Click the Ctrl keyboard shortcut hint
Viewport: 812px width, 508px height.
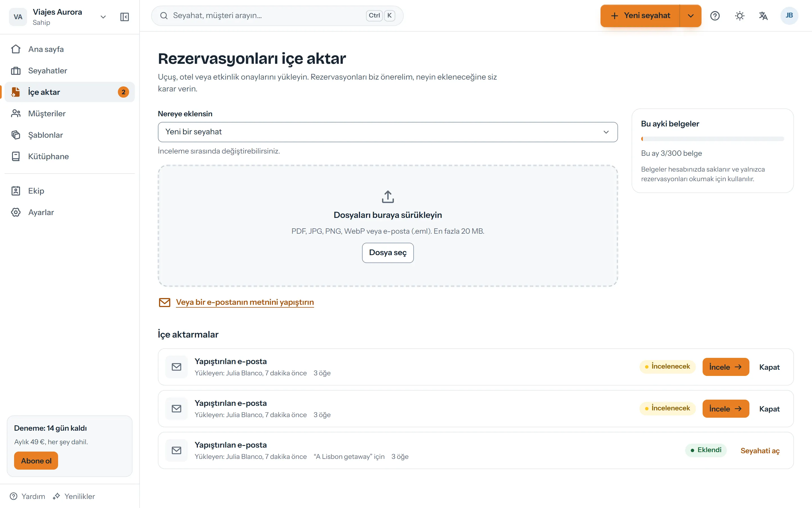374,16
